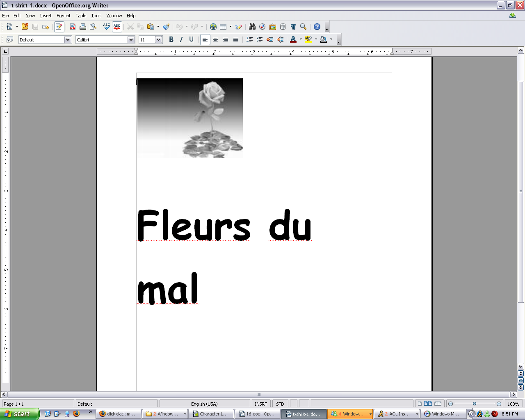The height and width of the screenshot is (420, 525).
Task: Open the Tools menu
Action: [x=96, y=16]
